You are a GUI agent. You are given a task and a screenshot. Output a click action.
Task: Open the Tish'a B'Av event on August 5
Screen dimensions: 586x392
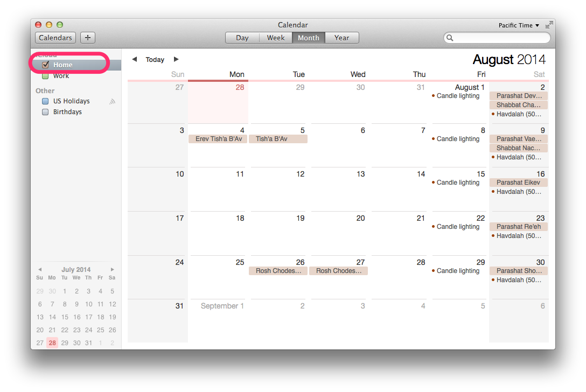278,138
